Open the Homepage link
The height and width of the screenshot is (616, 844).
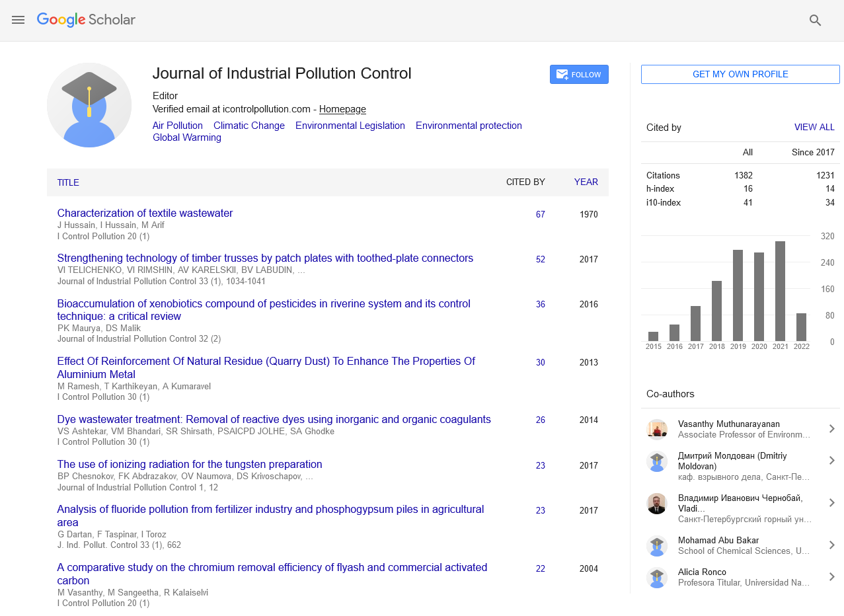(x=342, y=110)
